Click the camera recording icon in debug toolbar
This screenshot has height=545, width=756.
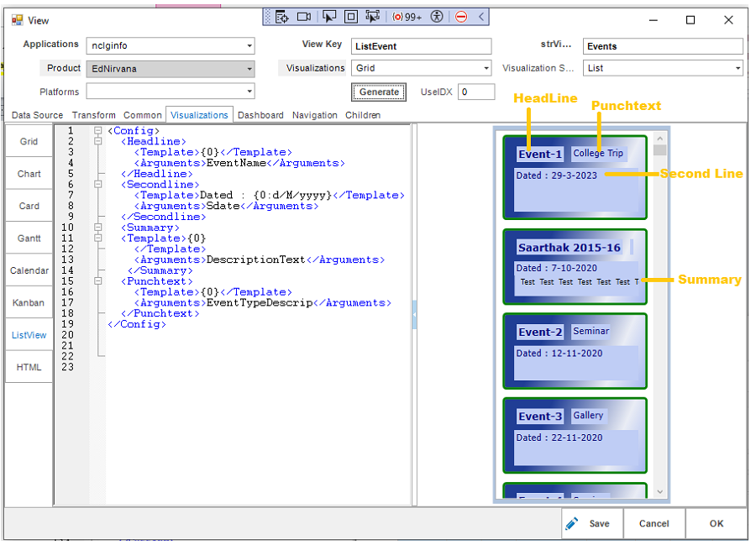click(x=304, y=17)
